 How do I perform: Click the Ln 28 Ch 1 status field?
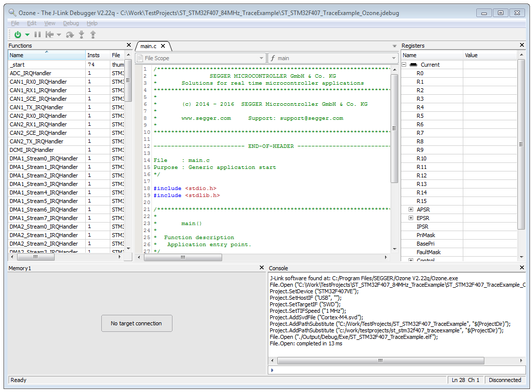click(465, 380)
